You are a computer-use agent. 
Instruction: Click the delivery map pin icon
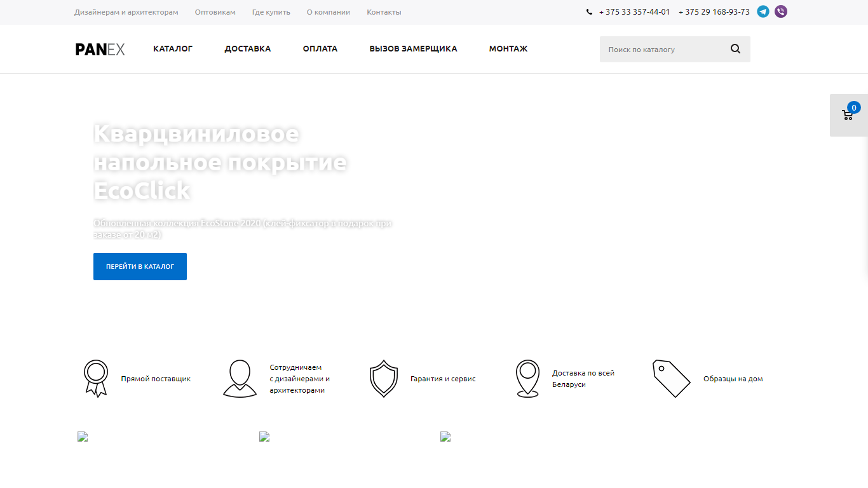527,379
